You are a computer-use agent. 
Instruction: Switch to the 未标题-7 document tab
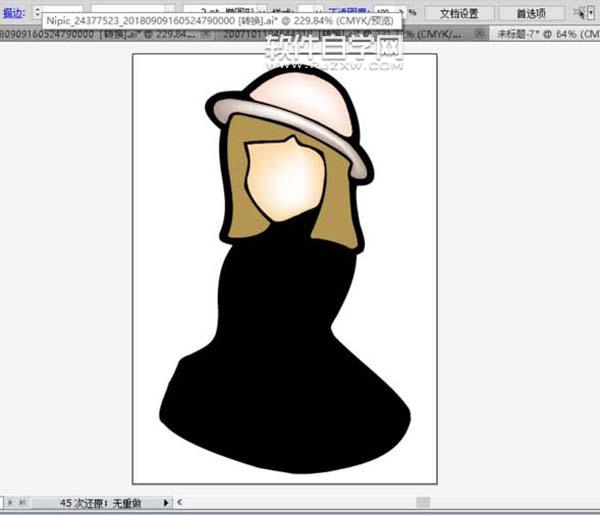click(x=545, y=34)
